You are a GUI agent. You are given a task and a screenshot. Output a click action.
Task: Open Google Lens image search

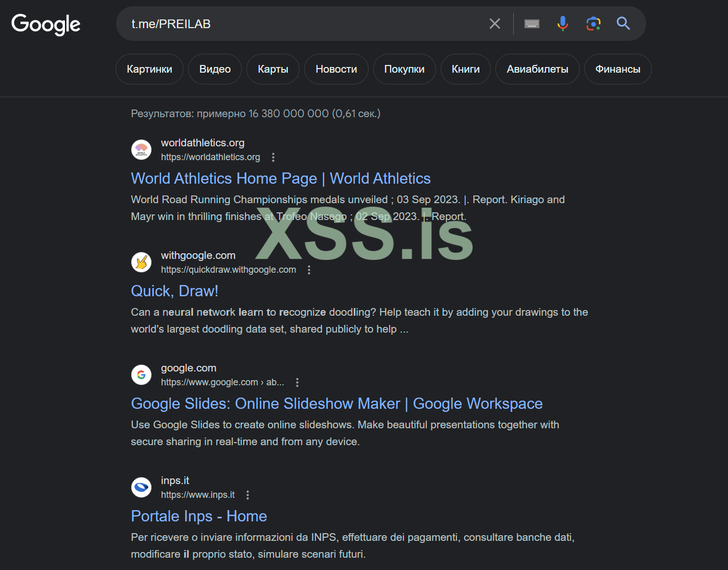(x=593, y=24)
